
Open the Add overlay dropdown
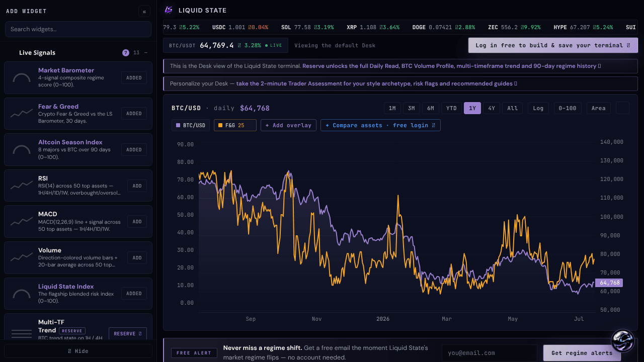coord(288,125)
